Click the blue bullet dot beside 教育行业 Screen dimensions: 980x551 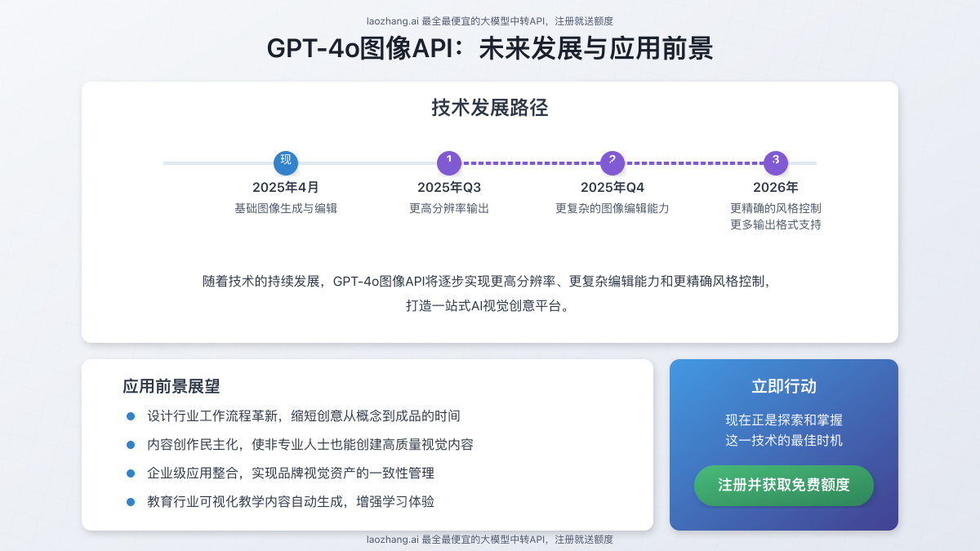[131, 502]
